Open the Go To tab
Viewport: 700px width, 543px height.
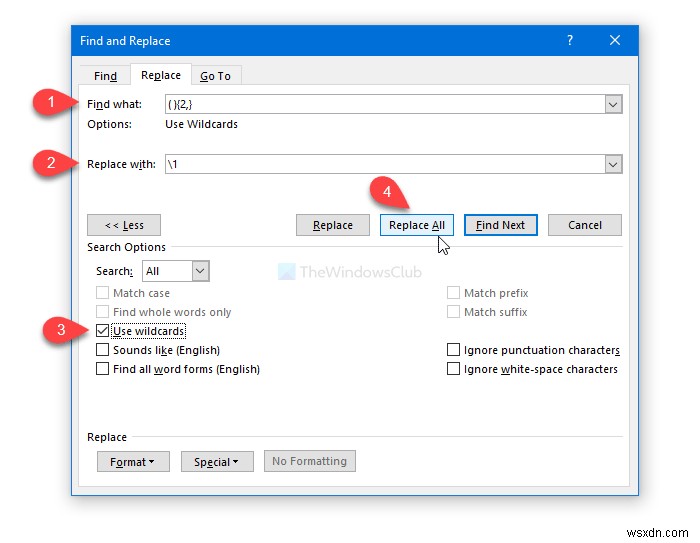tap(215, 76)
